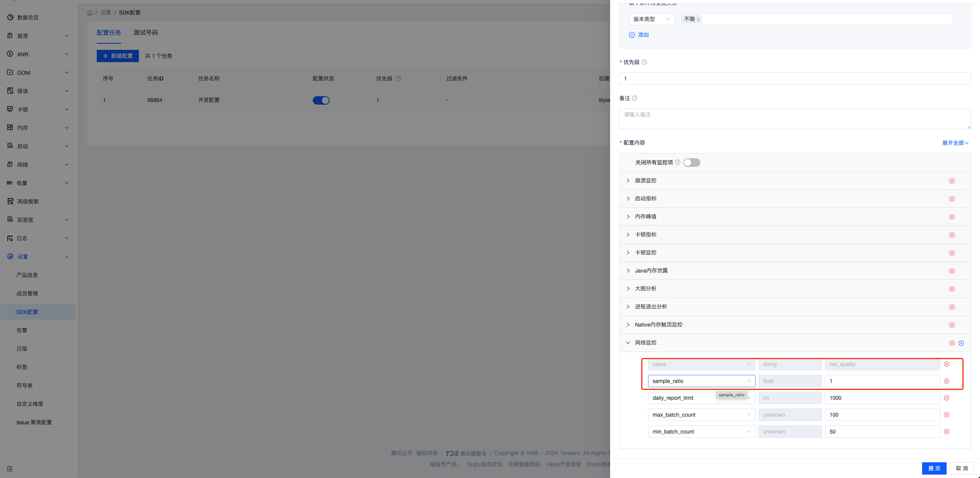Click the sidebar collapse icon at bottom left
Image resolution: width=980 pixels, height=478 pixels.
[10, 469]
